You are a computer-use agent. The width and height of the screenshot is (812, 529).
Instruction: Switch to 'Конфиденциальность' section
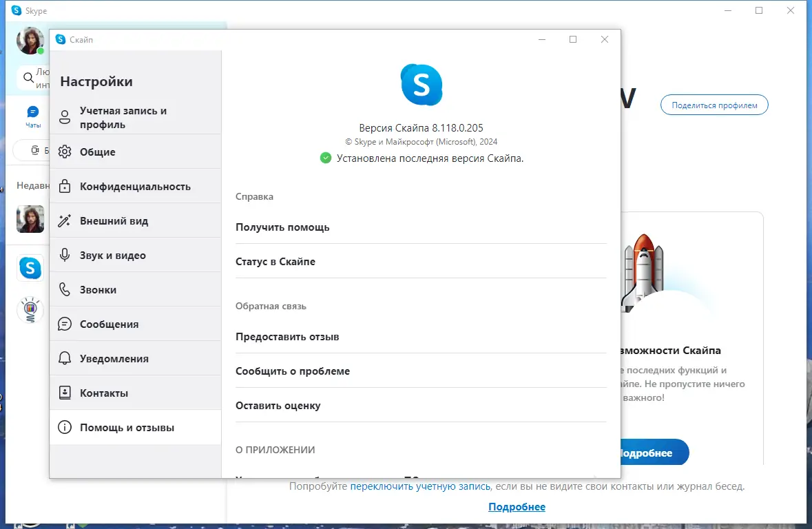pos(136,186)
